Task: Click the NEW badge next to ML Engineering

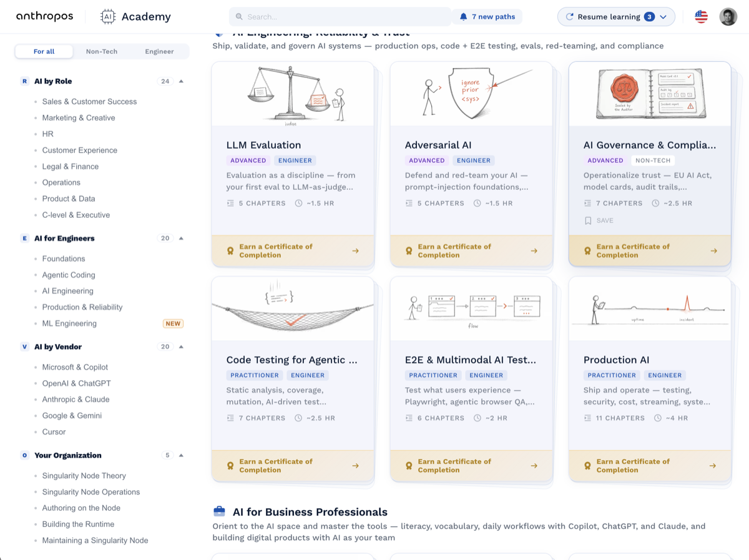Action: pyautogui.click(x=173, y=323)
